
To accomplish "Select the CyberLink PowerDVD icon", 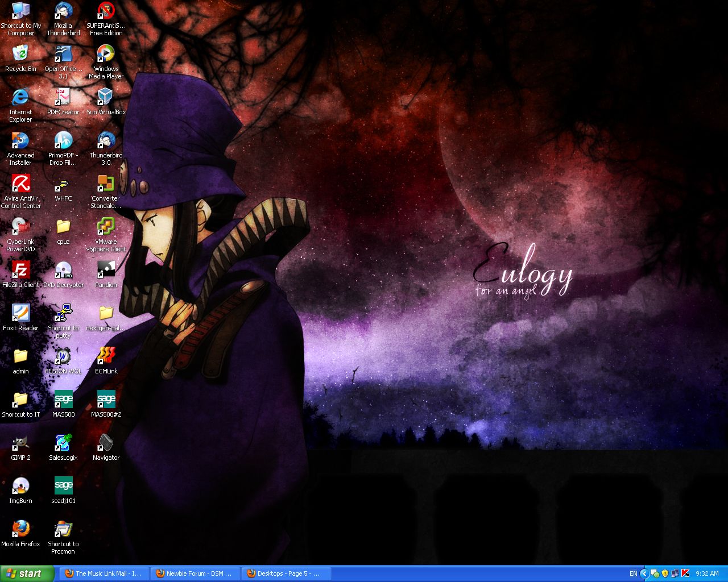I will [20, 235].
